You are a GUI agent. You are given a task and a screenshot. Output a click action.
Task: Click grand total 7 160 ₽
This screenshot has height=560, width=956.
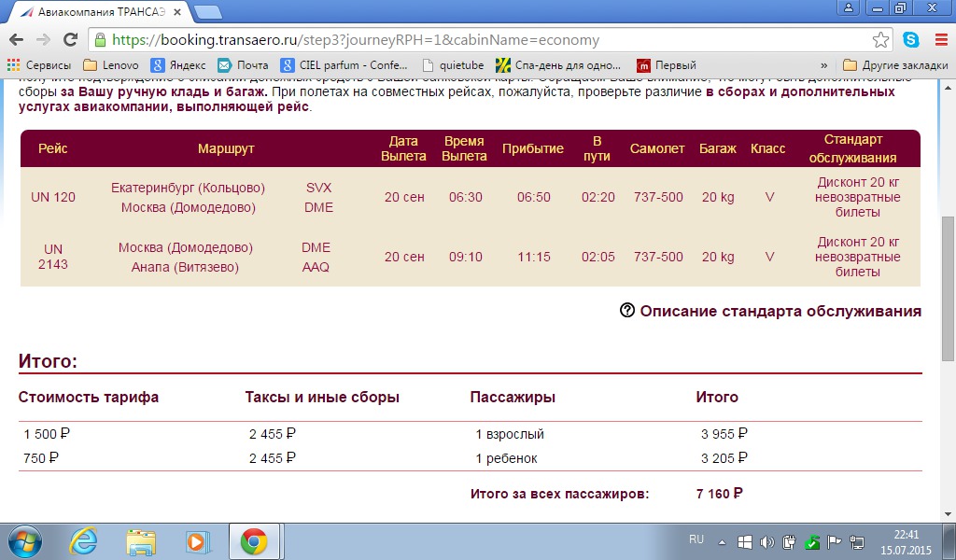pyautogui.click(x=720, y=494)
